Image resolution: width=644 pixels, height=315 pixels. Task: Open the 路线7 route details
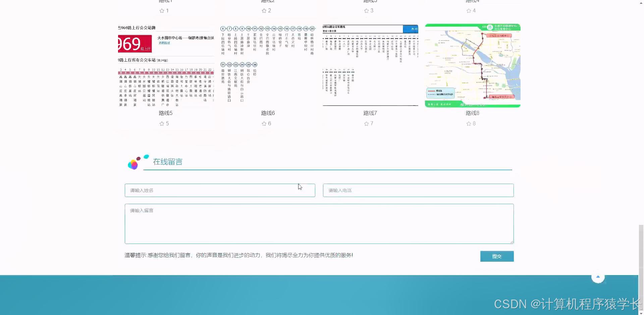click(x=370, y=113)
